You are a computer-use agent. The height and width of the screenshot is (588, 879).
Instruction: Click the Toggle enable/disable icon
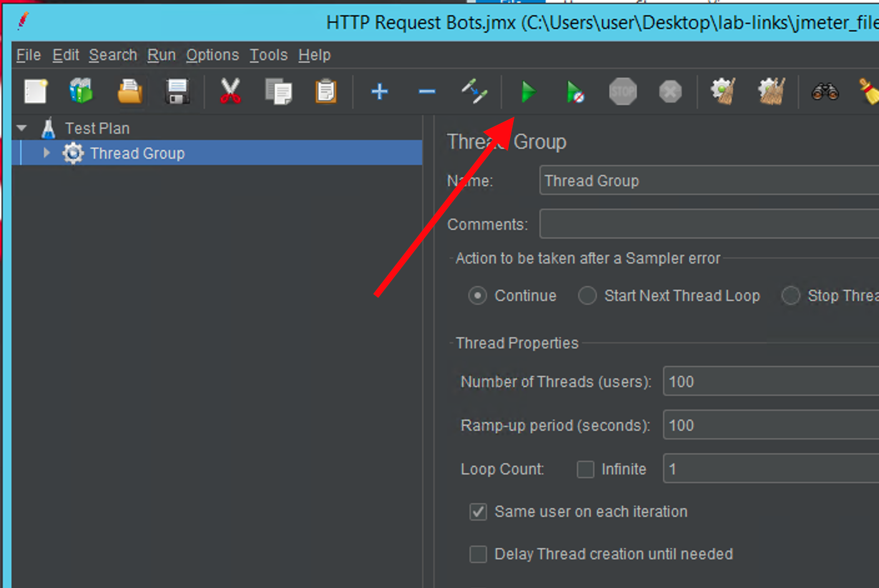[x=474, y=91]
